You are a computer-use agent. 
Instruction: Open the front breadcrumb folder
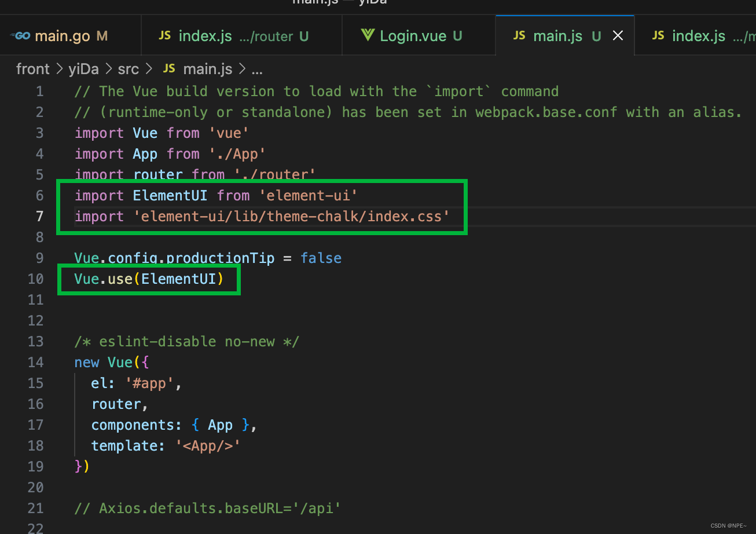[32, 69]
